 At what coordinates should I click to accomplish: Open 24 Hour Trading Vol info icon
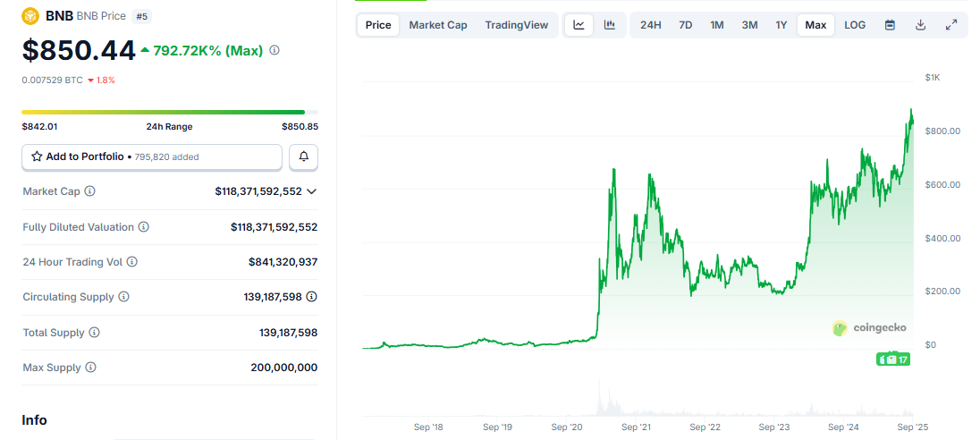coord(131,262)
